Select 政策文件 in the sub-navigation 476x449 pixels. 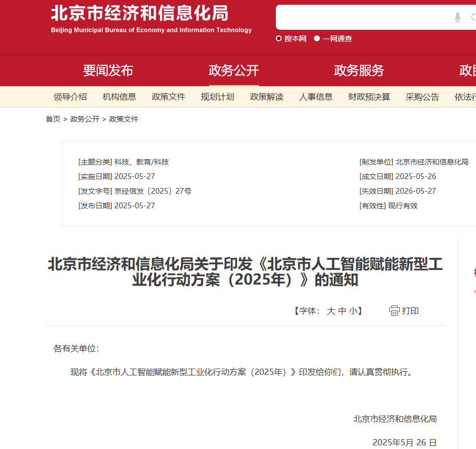tap(168, 97)
